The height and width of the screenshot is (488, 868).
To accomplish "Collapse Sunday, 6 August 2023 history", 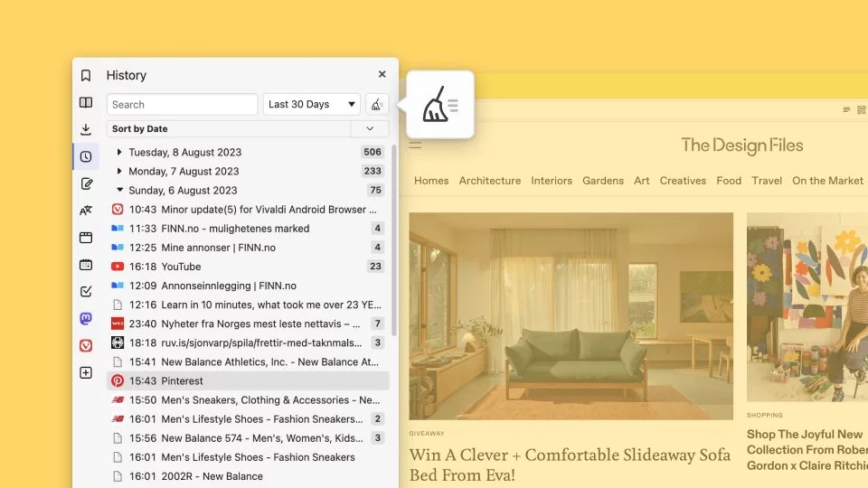I will pyautogui.click(x=119, y=190).
